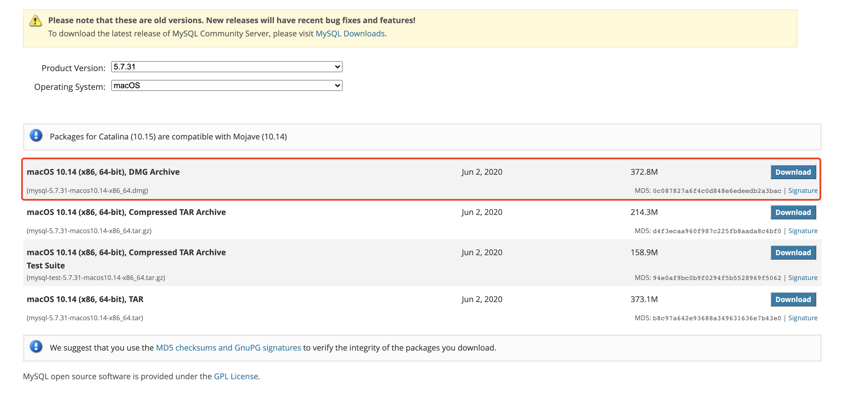Image resolution: width=868 pixels, height=393 pixels.
Task: Open Signature link for DMG Archive
Action: point(803,191)
